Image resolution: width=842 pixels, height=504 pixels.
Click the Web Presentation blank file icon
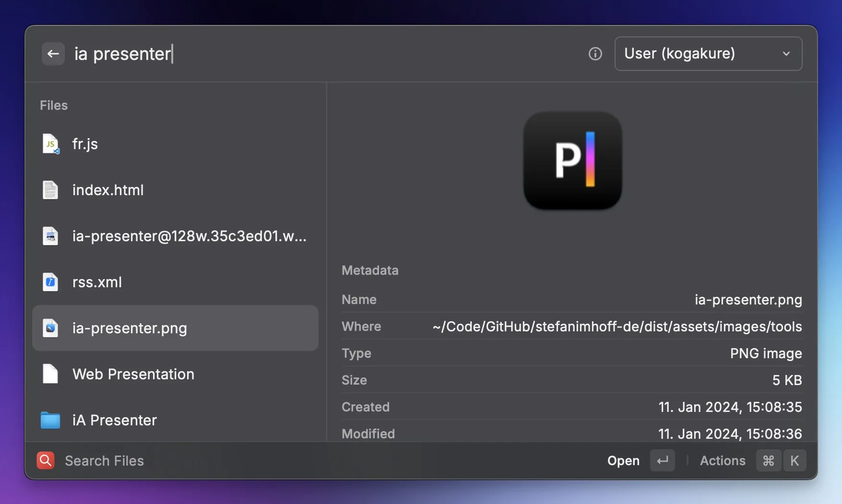50,374
